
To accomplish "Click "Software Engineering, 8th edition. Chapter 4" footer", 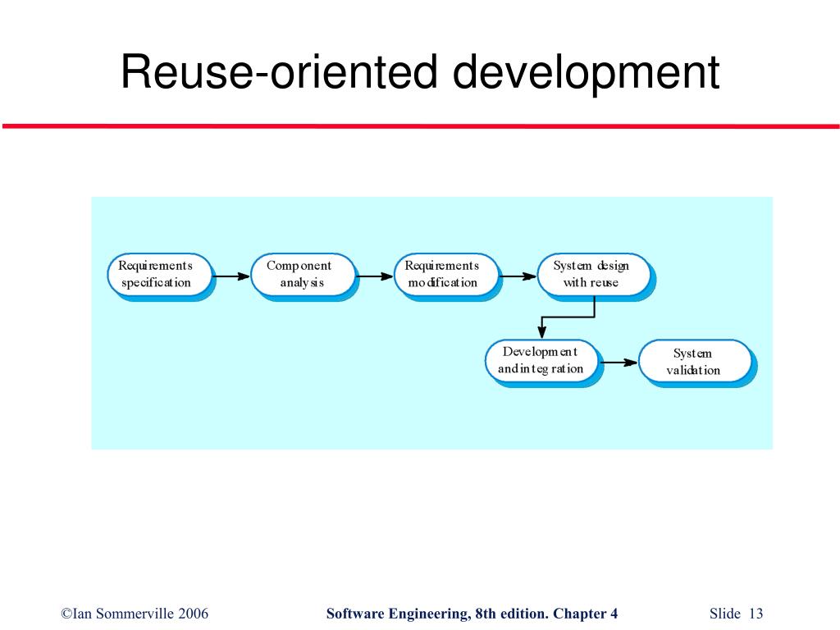I will [472, 614].
